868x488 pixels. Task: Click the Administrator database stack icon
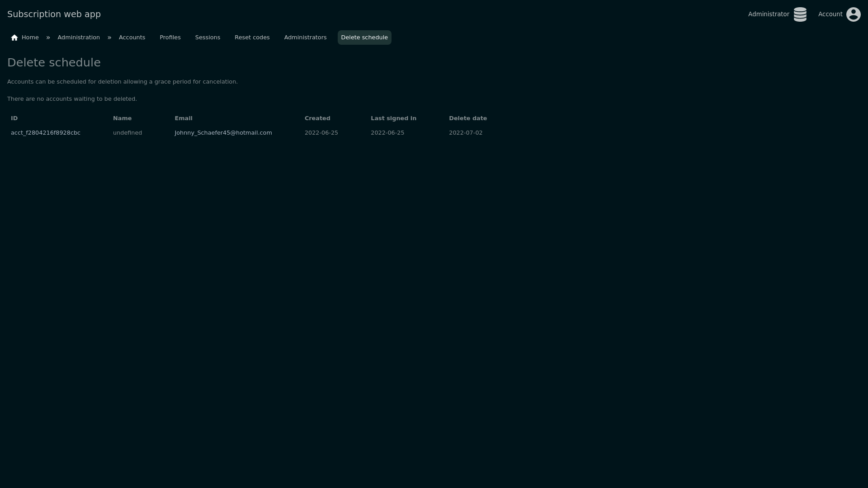click(800, 14)
